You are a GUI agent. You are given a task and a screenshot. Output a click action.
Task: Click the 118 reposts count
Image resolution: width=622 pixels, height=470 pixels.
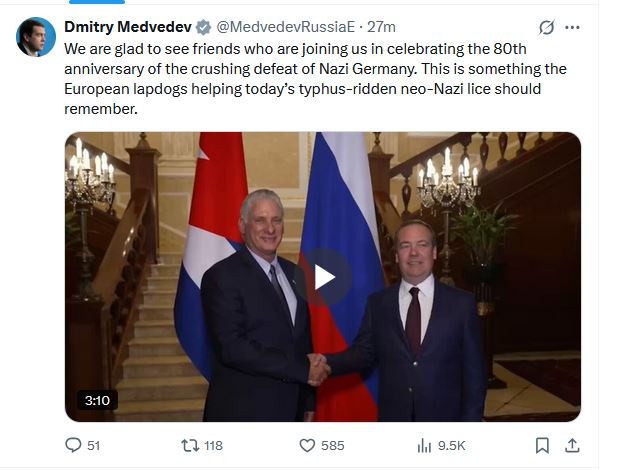click(x=212, y=445)
